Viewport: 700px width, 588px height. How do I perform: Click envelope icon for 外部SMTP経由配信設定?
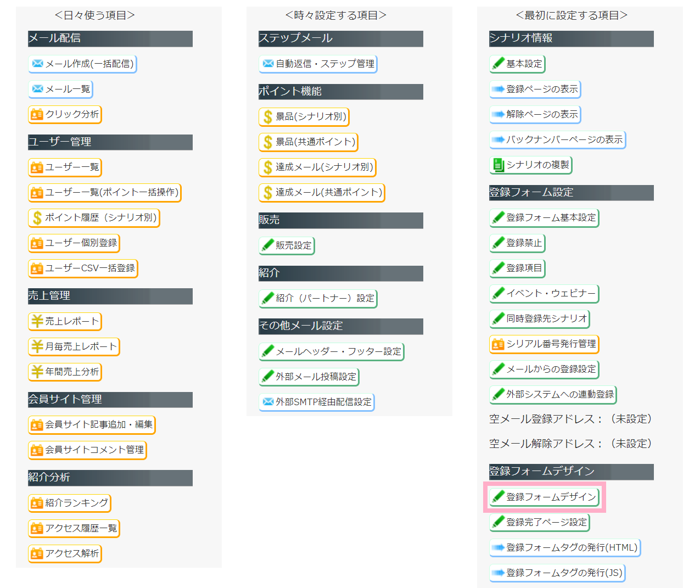(x=268, y=402)
